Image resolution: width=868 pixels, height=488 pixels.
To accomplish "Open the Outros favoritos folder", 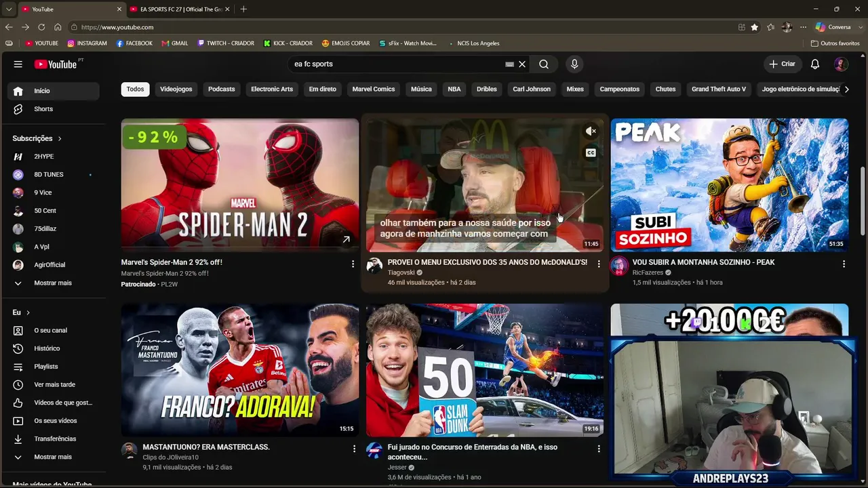I will tap(835, 43).
